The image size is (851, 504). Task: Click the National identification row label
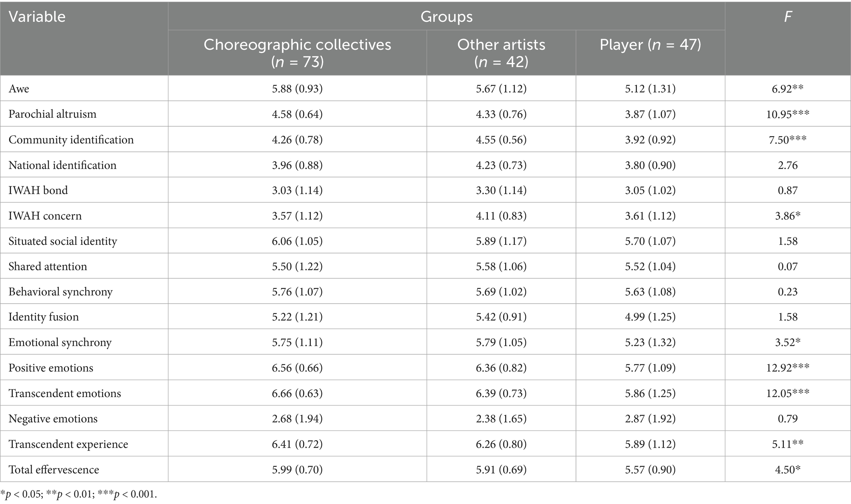click(x=62, y=165)
